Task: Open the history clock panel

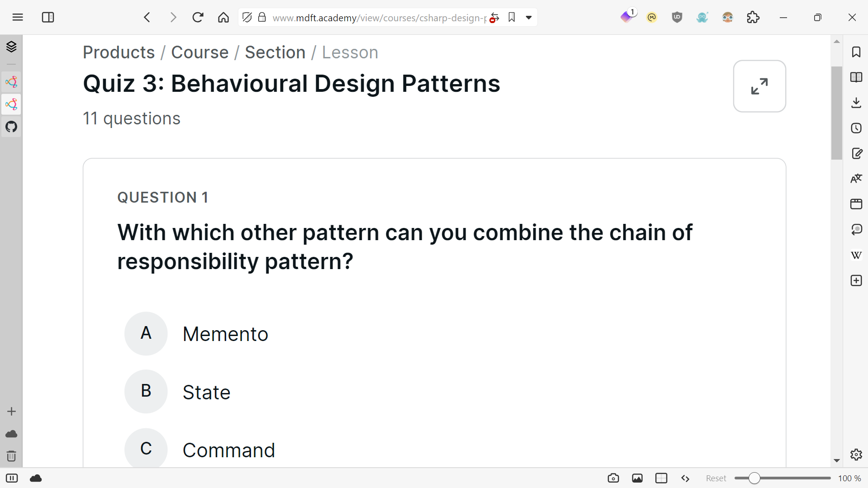Action: 856,128
